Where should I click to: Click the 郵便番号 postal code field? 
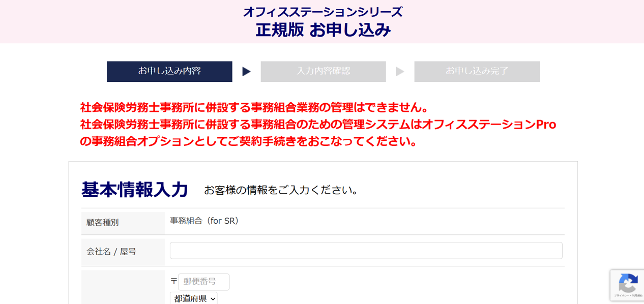[203, 282]
